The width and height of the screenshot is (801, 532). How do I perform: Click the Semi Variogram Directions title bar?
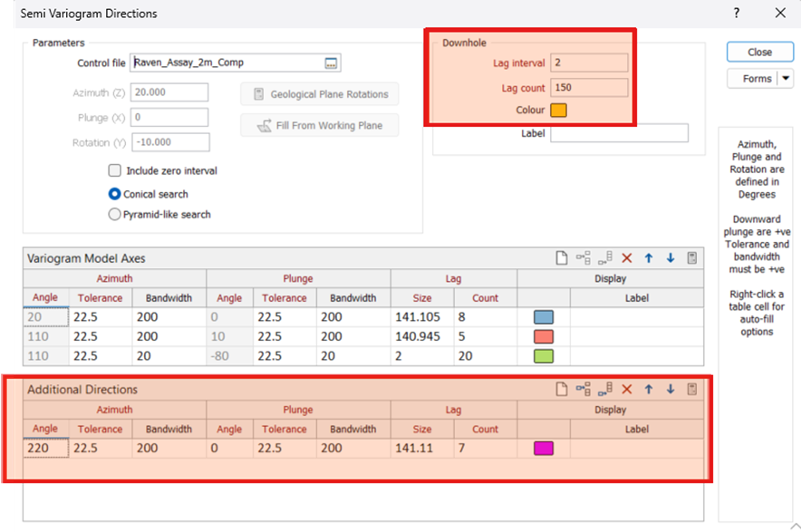pos(89,13)
